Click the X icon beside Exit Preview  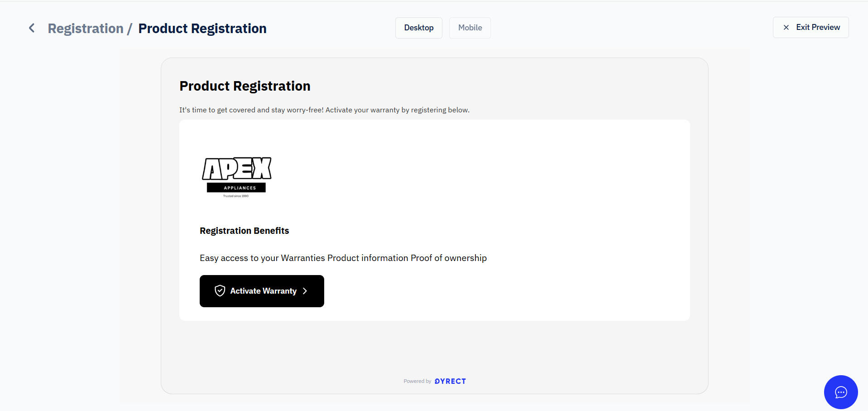point(786,28)
